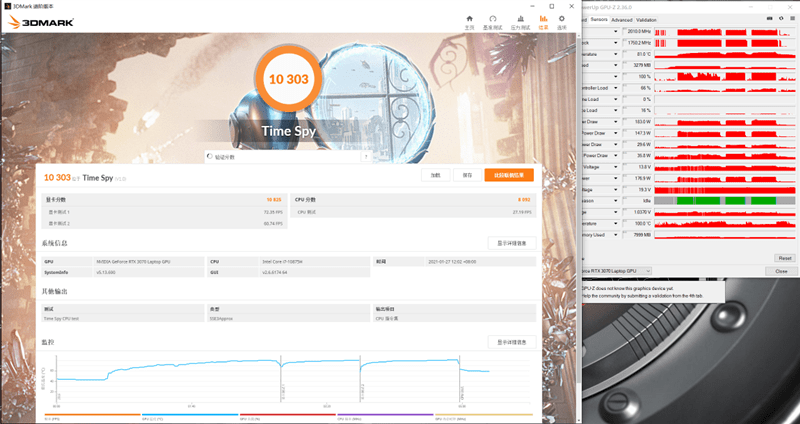Screen dimensions: 800x424
Task: Click GPU-Z Reset button
Action: [784, 258]
